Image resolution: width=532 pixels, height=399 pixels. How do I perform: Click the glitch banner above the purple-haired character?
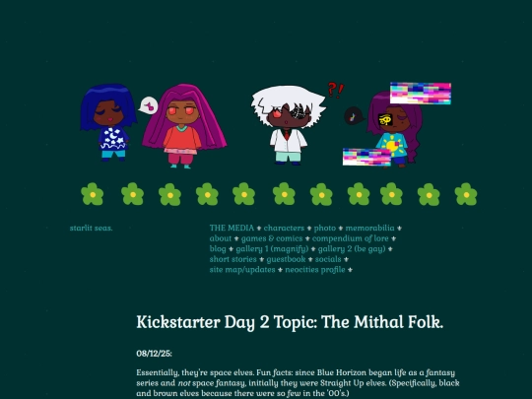pos(421,93)
